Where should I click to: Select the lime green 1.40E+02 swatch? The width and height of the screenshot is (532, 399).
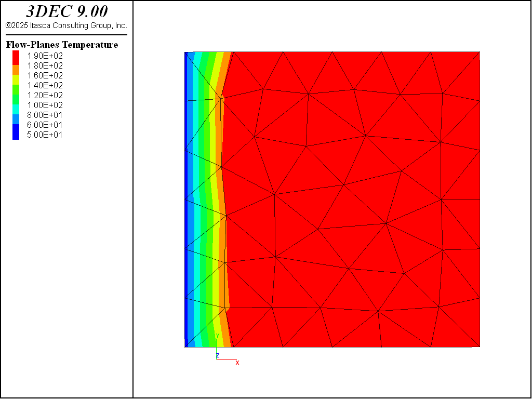tap(16, 89)
